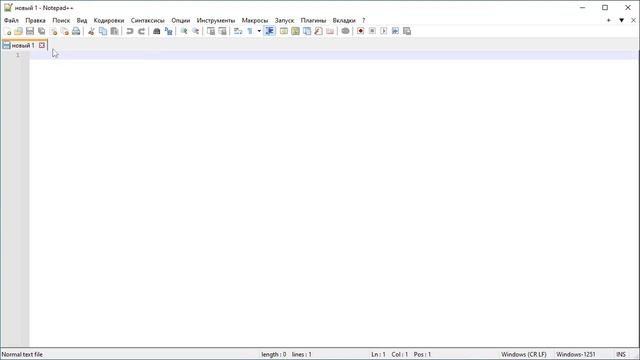Click the Save All toolbar icon
This screenshot has height=360, width=640.
(41, 31)
